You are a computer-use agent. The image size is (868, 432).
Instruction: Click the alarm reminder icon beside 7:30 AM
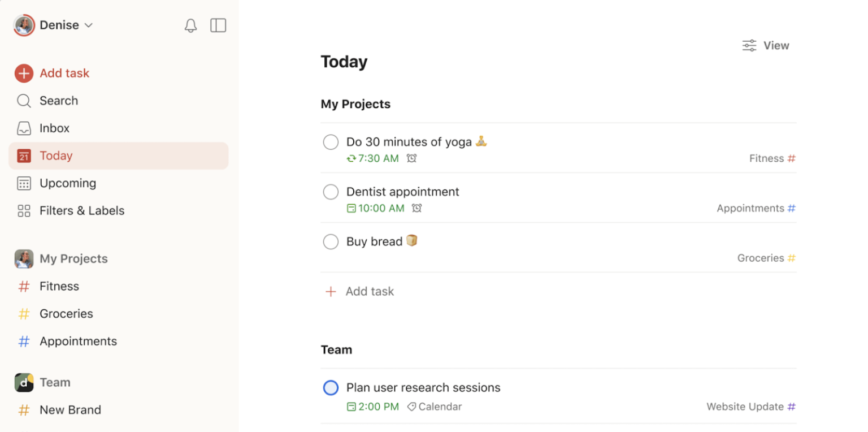click(411, 158)
